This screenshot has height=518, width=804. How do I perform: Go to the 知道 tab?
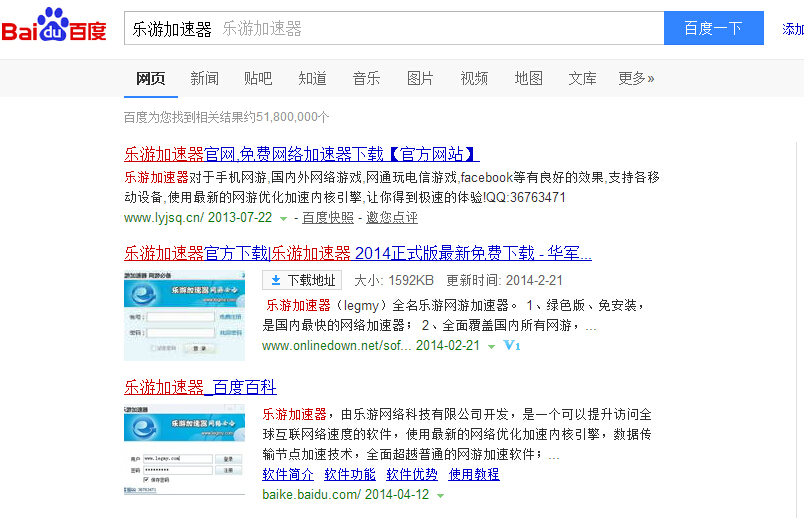(x=312, y=78)
